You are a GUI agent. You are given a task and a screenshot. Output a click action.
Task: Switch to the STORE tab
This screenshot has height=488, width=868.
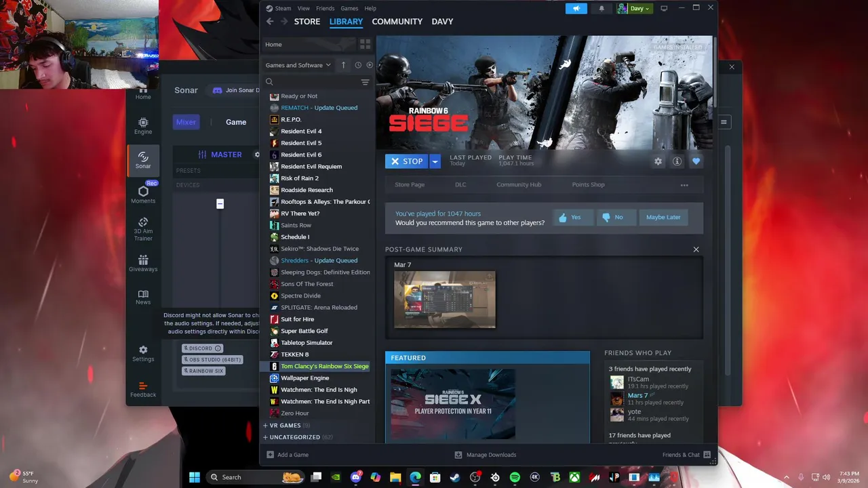[307, 22]
